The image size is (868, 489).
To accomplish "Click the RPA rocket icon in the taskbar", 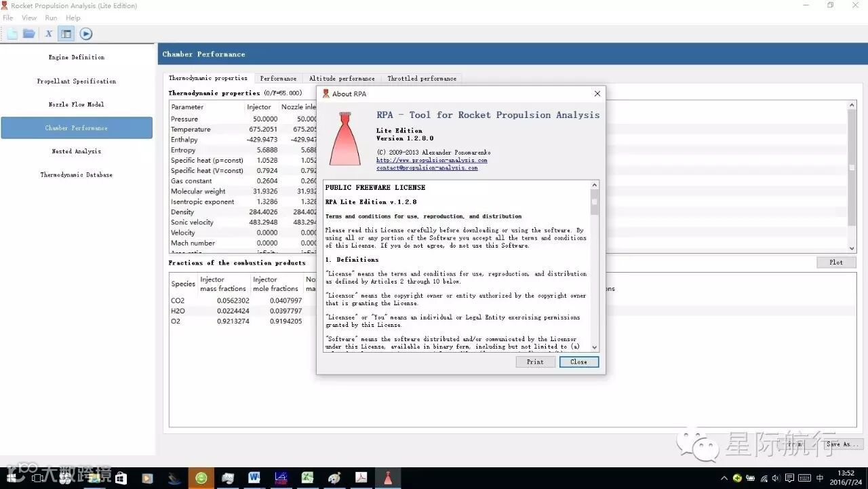I will [387, 478].
